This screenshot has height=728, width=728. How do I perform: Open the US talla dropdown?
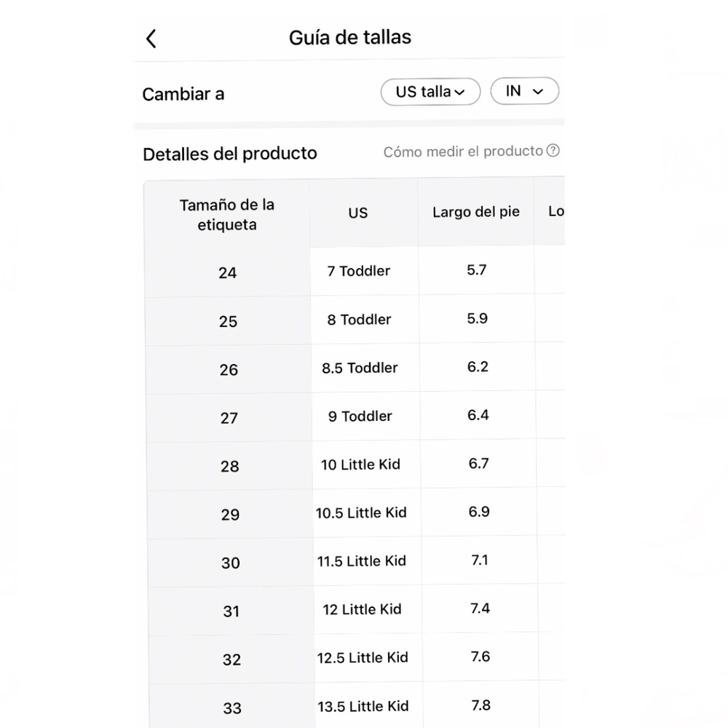pyautogui.click(x=430, y=92)
